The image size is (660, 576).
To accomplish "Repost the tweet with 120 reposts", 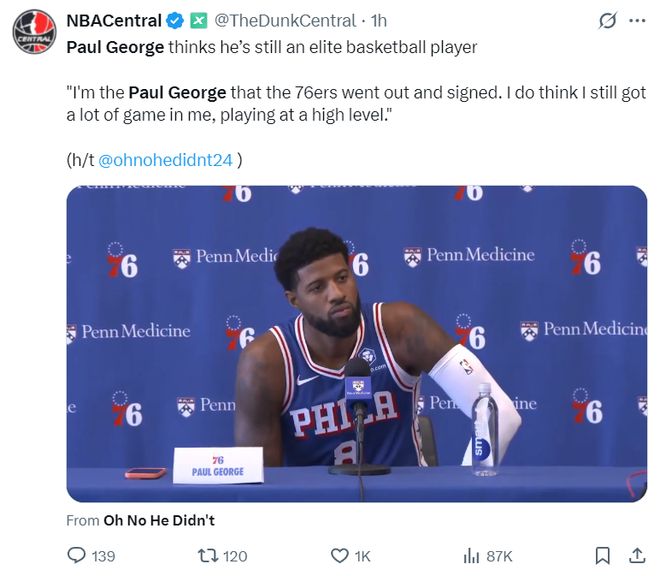I will pyautogui.click(x=208, y=555).
